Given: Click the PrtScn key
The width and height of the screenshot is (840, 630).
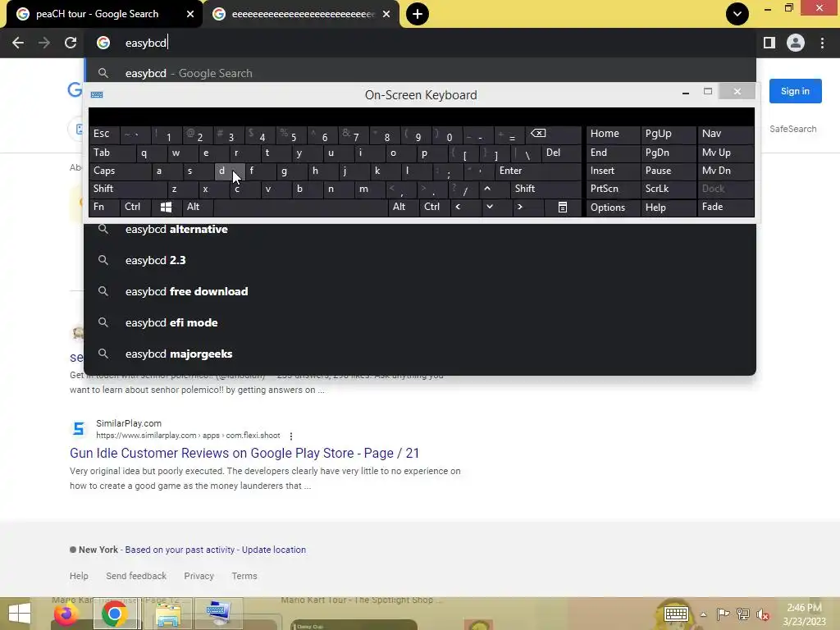Looking at the screenshot, I should (614, 189).
